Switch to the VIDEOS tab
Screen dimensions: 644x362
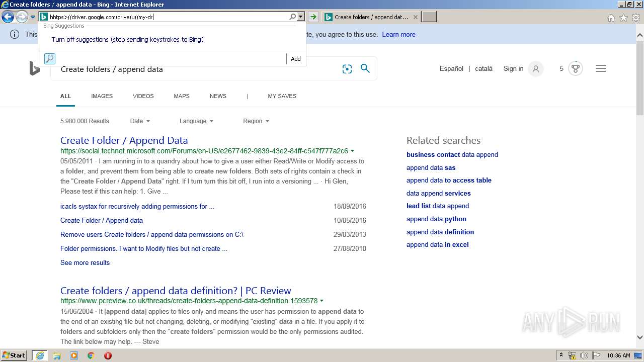(143, 96)
